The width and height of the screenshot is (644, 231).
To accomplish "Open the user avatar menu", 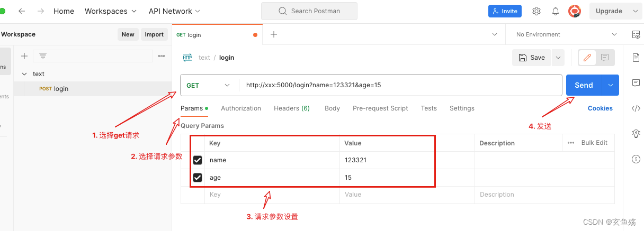I will (575, 11).
